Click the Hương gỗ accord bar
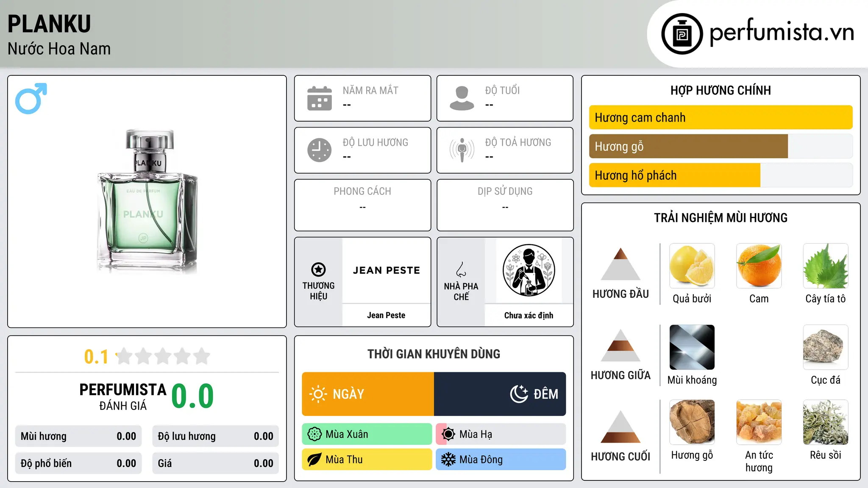Screen dimensions: 868x488 (x=721, y=146)
